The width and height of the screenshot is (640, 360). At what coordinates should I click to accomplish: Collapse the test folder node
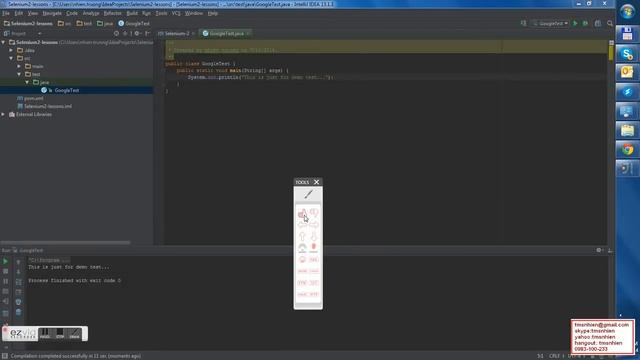click(x=19, y=74)
